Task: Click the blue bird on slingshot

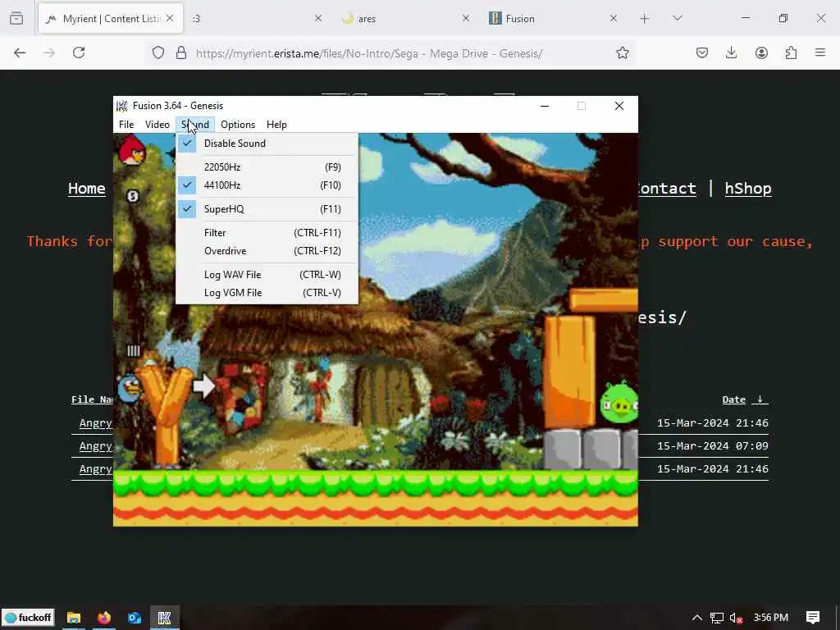Action: click(x=129, y=388)
